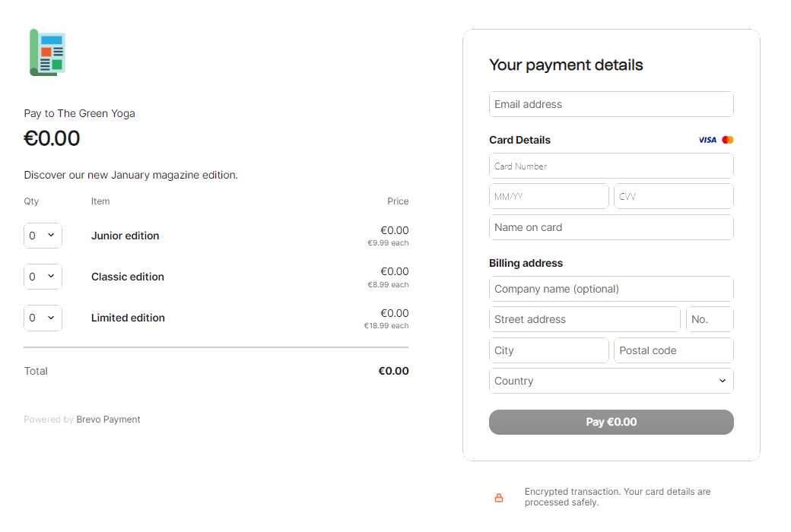791x532 pixels.
Task: Click the orange padlock security icon
Action: click(499, 498)
